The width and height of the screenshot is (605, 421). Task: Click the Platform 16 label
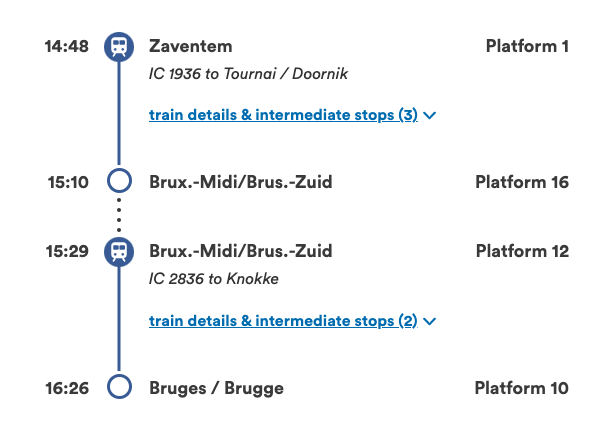click(522, 182)
